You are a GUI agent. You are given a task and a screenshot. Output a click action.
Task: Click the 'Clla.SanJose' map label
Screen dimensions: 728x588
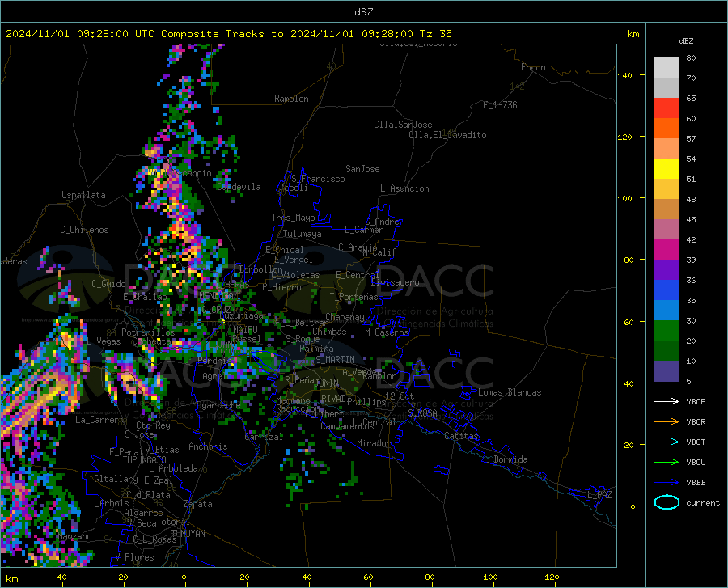[x=403, y=125]
